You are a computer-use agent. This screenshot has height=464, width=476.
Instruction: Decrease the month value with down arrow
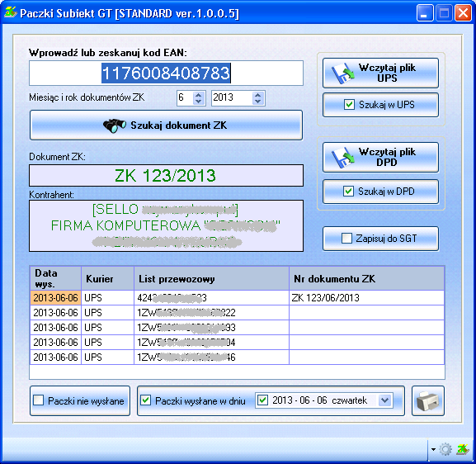pyautogui.click(x=199, y=102)
